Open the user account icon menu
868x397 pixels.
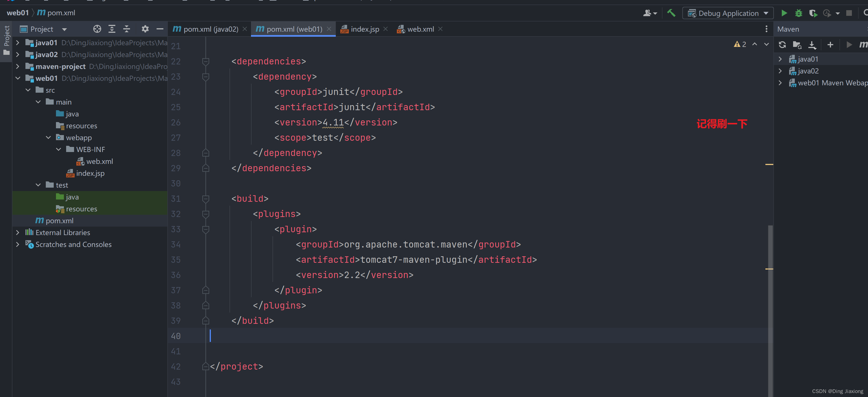[650, 13]
